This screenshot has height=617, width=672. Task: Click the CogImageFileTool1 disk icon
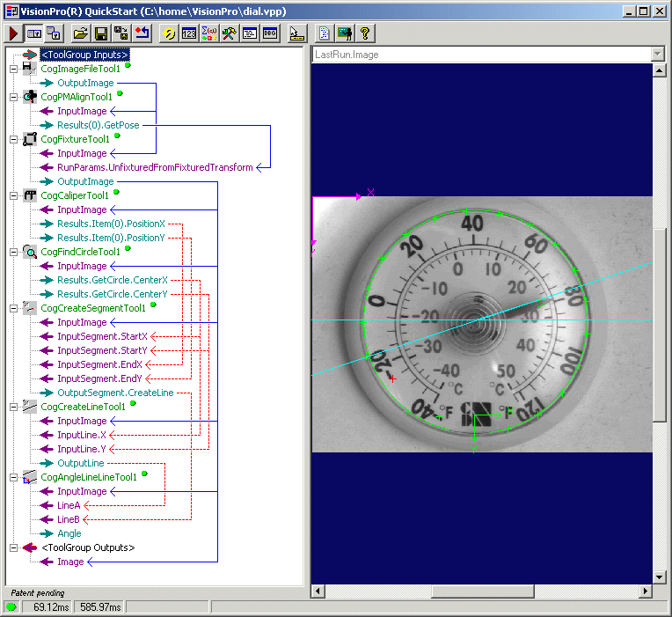(30, 69)
